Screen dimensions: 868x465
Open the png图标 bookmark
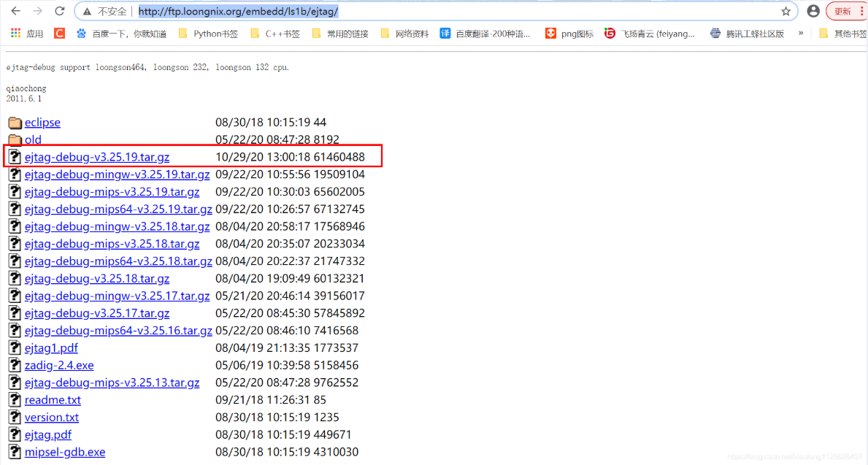[568, 33]
